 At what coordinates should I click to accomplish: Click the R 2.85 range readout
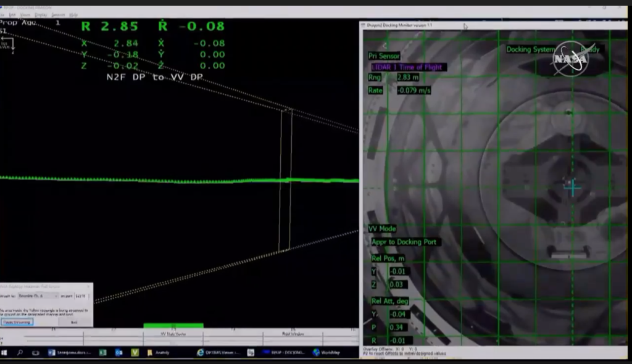(110, 27)
